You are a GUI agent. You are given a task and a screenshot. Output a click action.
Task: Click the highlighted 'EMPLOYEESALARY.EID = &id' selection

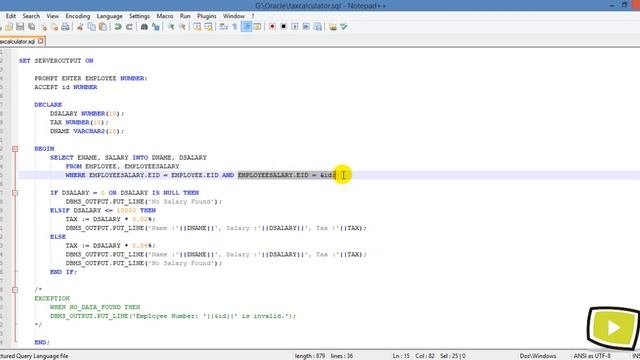(286, 175)
